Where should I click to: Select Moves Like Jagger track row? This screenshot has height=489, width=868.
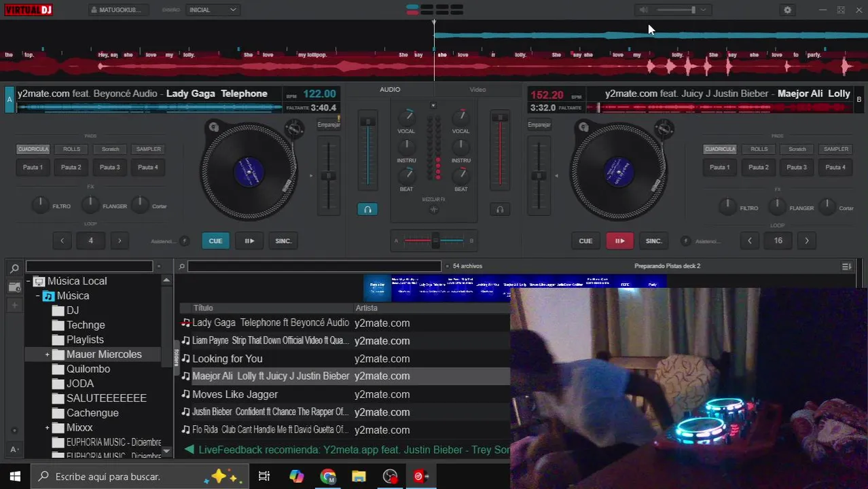click(x=344, y=395)
